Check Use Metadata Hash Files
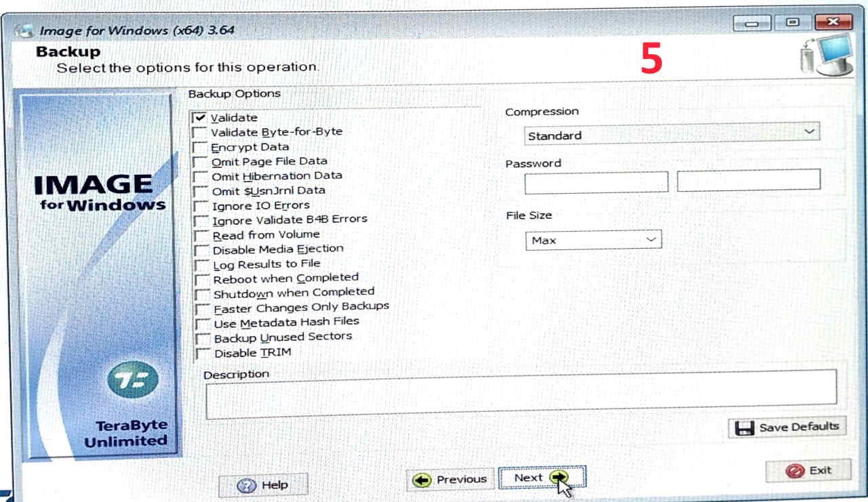The height and width of the screenshot is (502, 868). click(203, 324)
